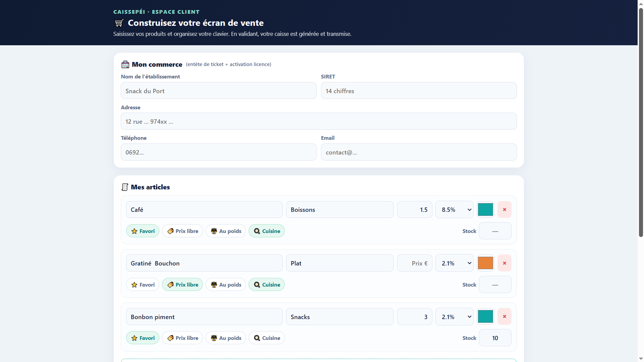
Task: Unmark Favori on Bonbon piment
Action: [143, 338]
